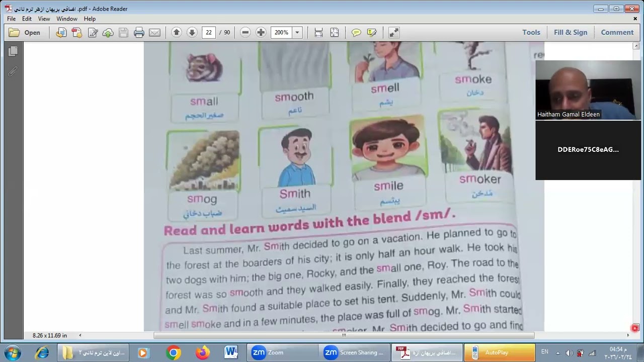Switch to Zoom taskbar window

[x=282, y=352]
